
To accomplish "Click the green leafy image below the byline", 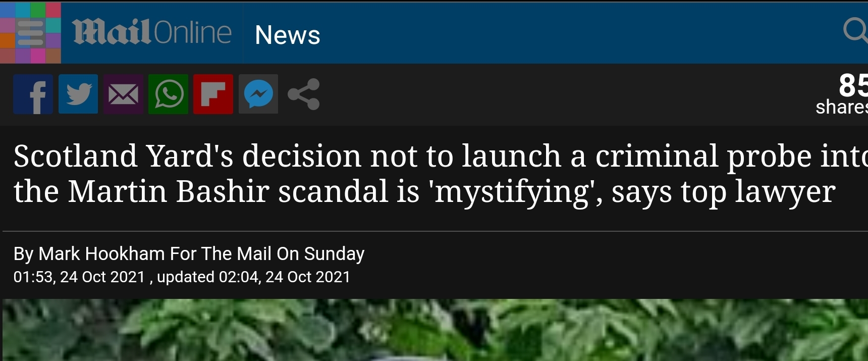I will click(434, 331).
